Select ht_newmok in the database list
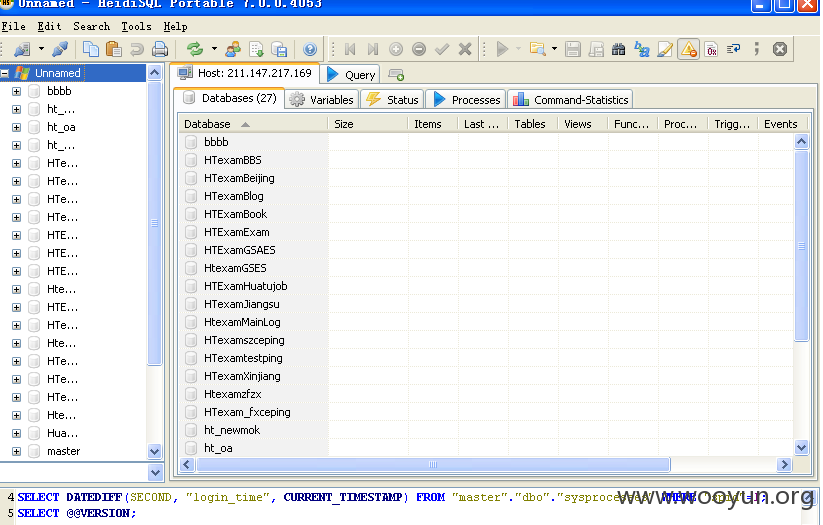823x525 pixels. point(232,430)
